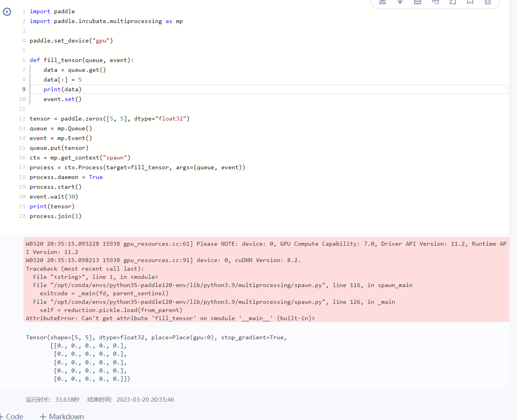Open the keyboard shortcuts toolbar icon
The height and width of the screenshot is (420, 517).
tap(417, 3)
